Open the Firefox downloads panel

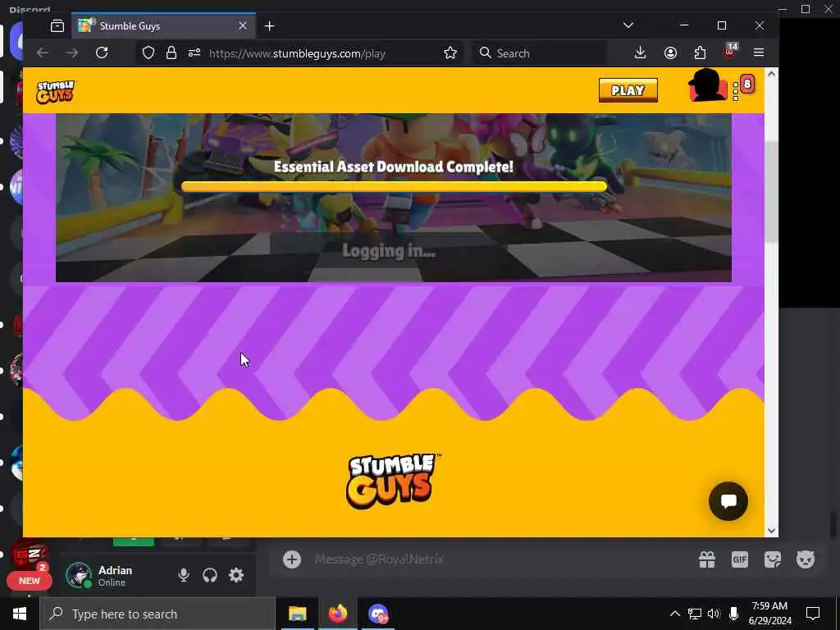coord(640,53)
